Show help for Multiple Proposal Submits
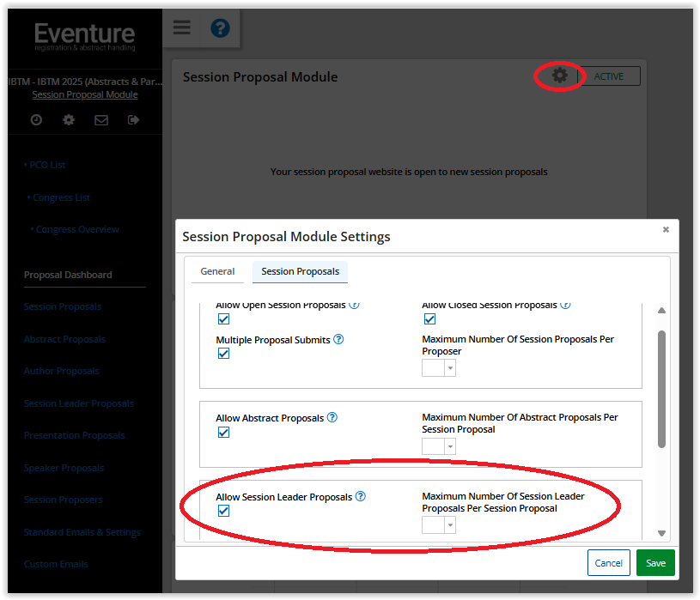This screenshot has height=600, width=700. point(338,340)
